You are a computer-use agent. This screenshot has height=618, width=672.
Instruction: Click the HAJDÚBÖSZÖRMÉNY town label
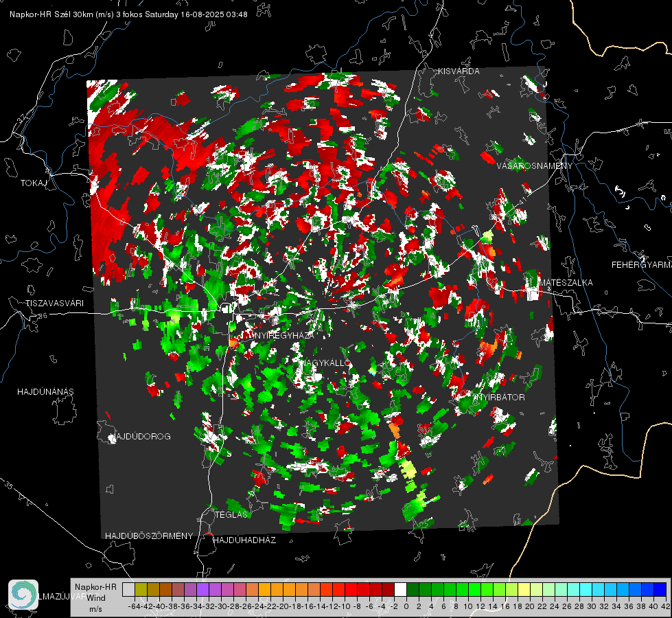click(149, 536)
